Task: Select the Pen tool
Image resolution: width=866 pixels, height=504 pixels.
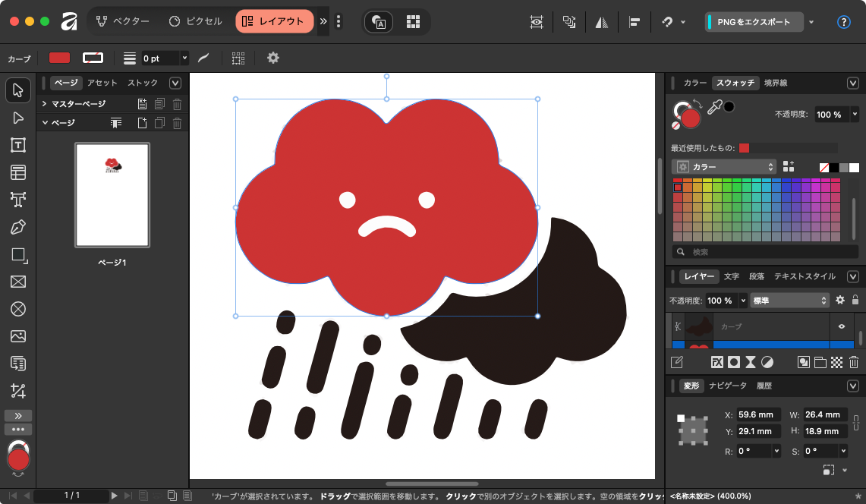Action: click(x=18, y=227)
